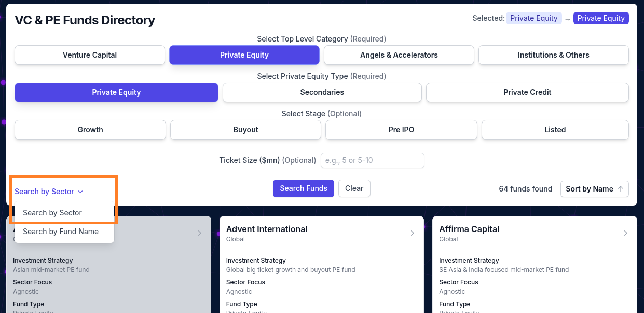Choose Institutions & Others category
The image size is (644, 313).
[x=553, y=55]
